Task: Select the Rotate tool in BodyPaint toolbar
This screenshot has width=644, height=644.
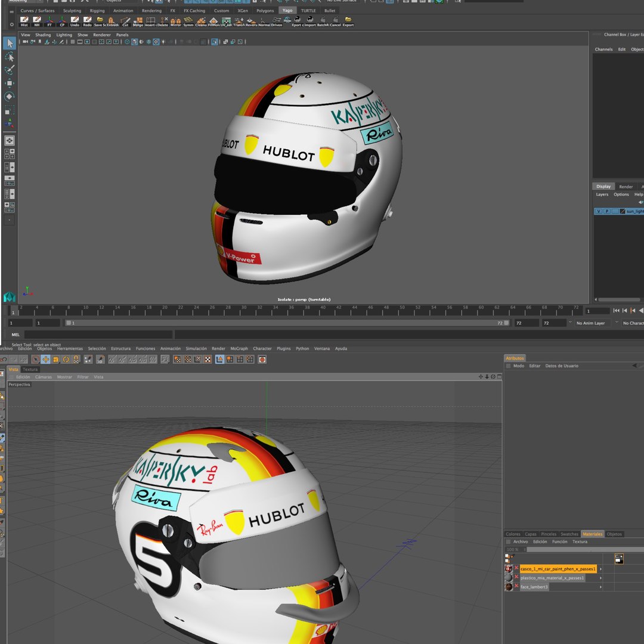Action: point(66,360)
